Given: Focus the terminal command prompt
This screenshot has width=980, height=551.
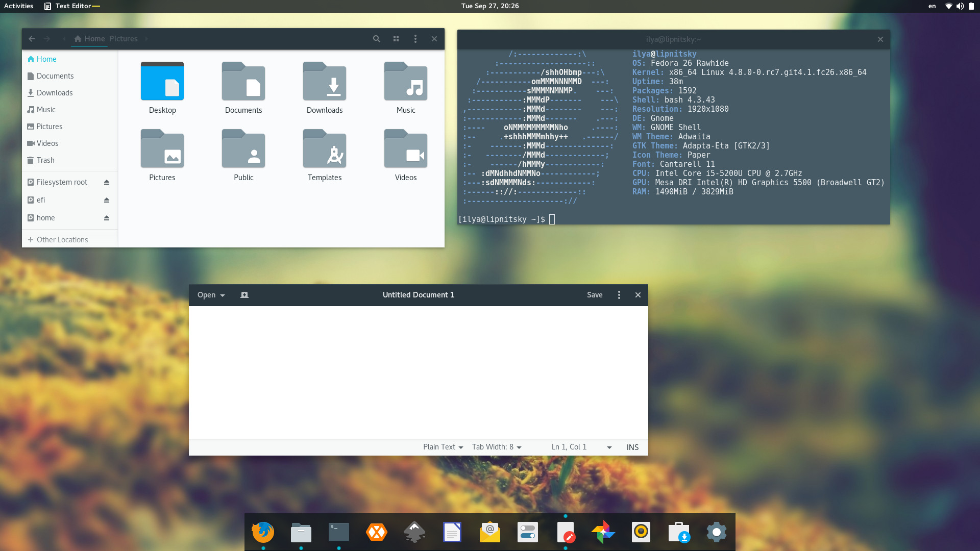Looking at the screenshot, I should coord(552,219).
